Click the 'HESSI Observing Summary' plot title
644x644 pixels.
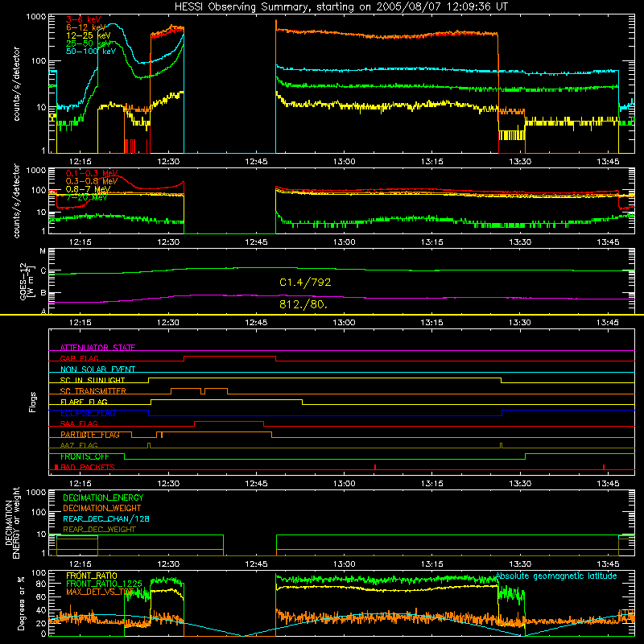click(341, 6)
